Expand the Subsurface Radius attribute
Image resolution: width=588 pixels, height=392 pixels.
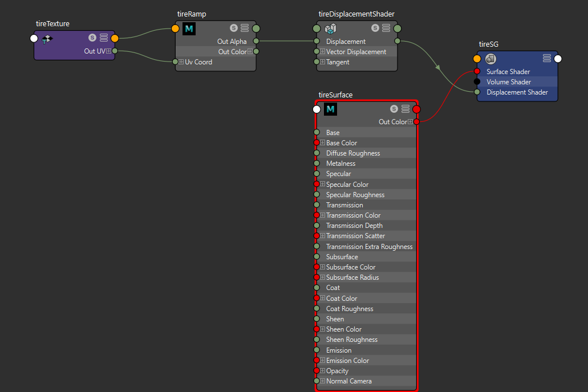[323, 277]
